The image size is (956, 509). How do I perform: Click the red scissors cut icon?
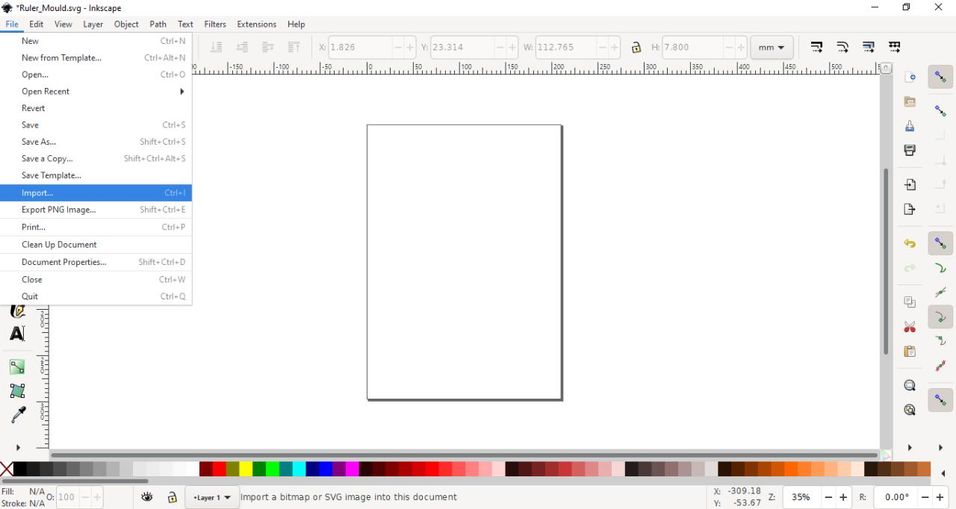[910, 327]
